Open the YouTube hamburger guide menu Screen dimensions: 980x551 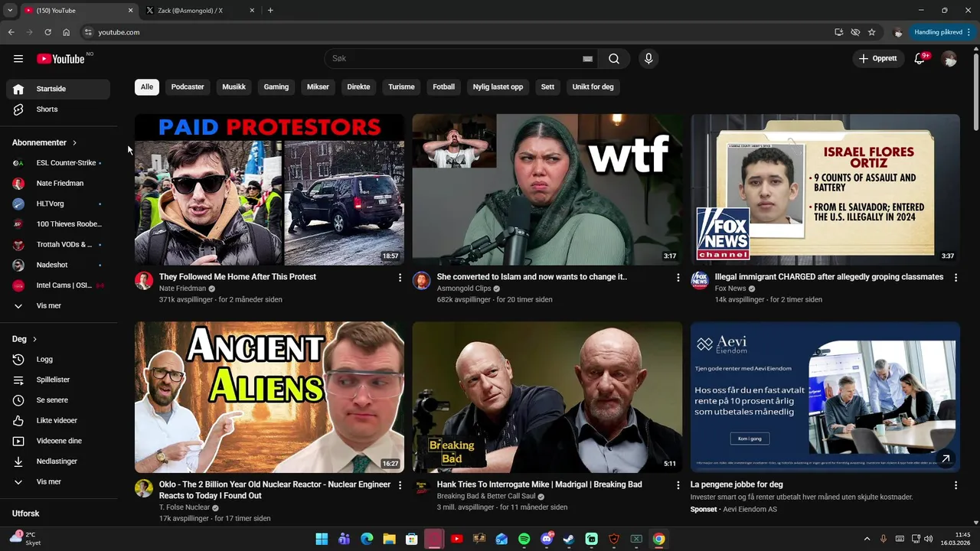coord(18,59)
